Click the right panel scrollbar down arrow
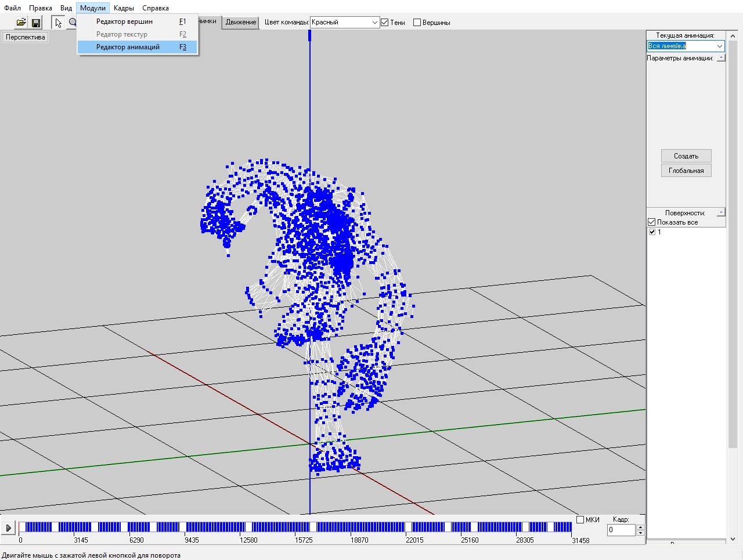The width and height of the screenshot is (743, 560). (x=733, y=539)
